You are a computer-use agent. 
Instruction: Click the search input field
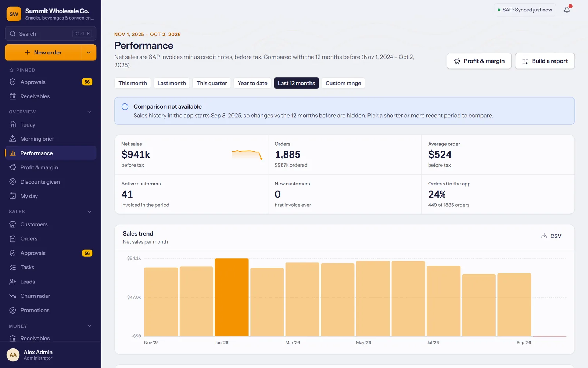pyautogui.click(x=50, y=33)
